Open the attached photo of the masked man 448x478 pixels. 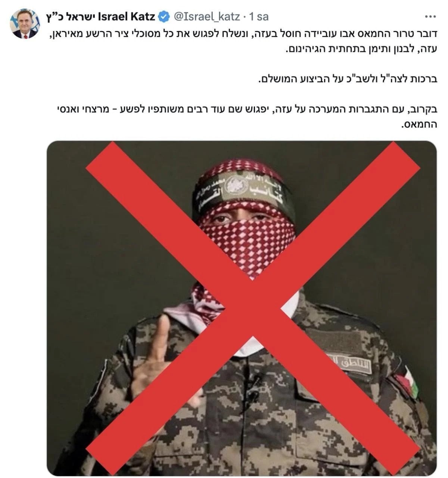pos(242,308)
